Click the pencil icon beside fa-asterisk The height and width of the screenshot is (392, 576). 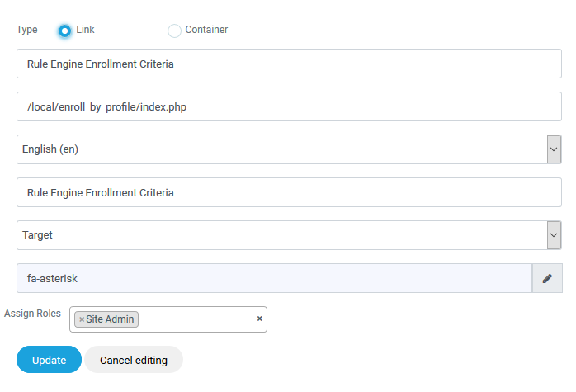pos(546,279)
